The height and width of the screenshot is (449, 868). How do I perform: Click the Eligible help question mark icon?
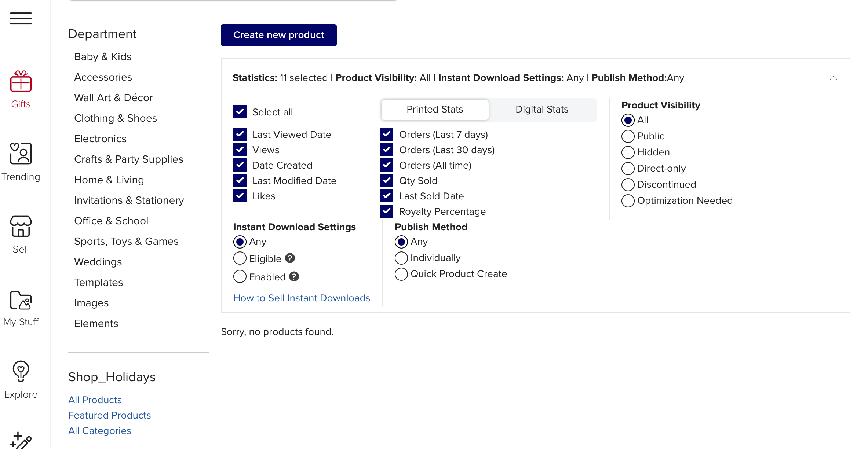coord(290,258)
